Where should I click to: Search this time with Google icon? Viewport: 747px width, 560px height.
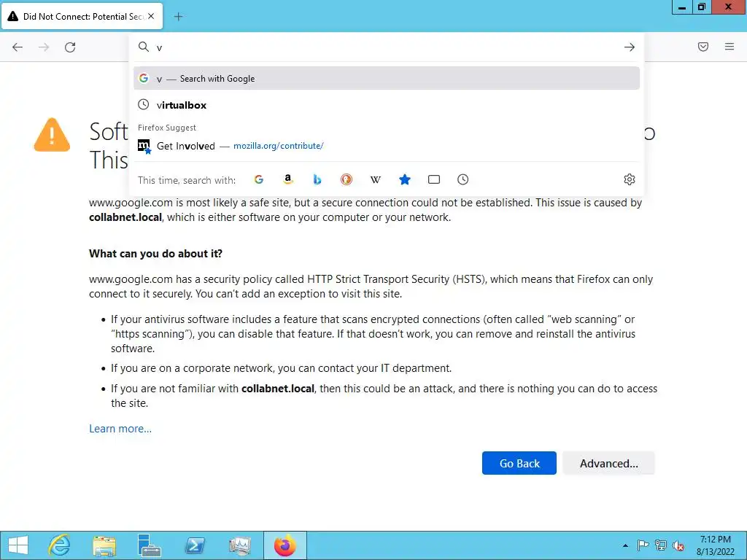[259, 179]
